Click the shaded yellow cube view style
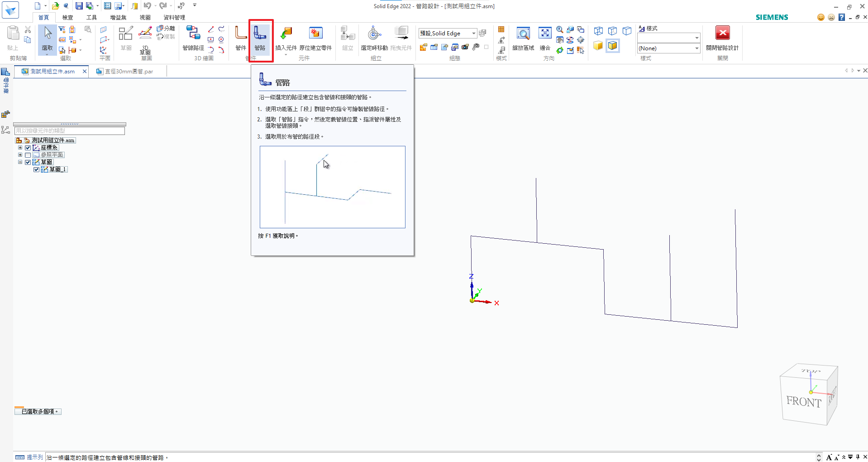 point(598,46)
